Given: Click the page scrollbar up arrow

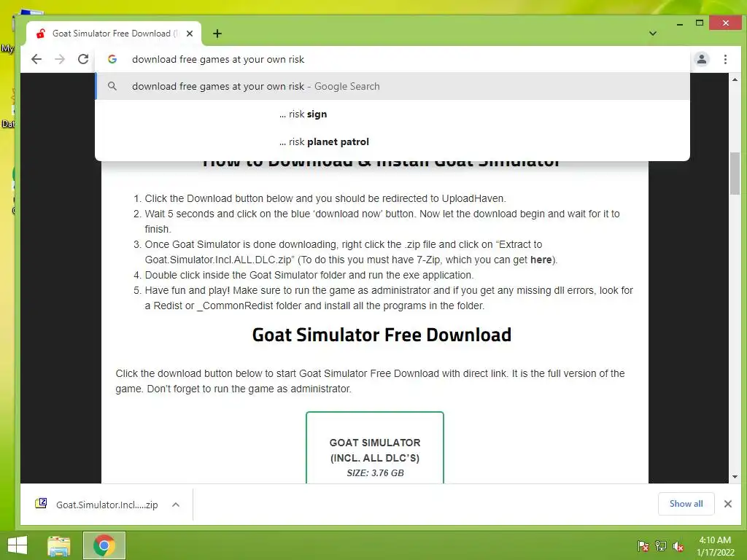Looking at the screenshot, I should [735, 79].
